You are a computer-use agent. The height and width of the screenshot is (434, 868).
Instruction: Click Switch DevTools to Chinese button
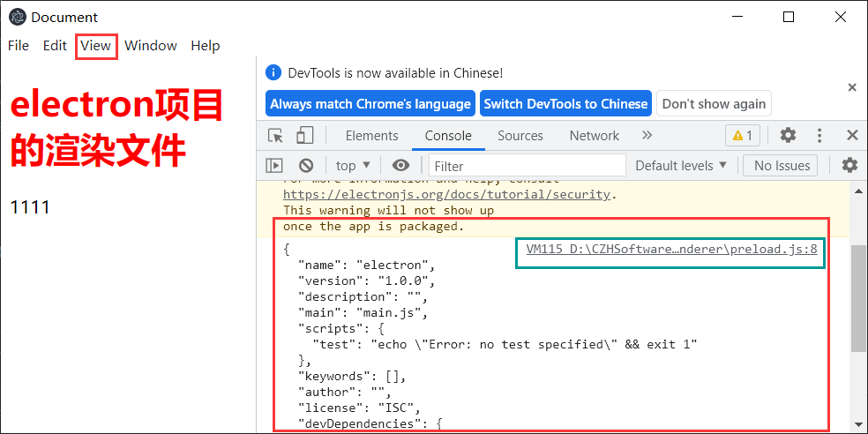click(565, 103)
